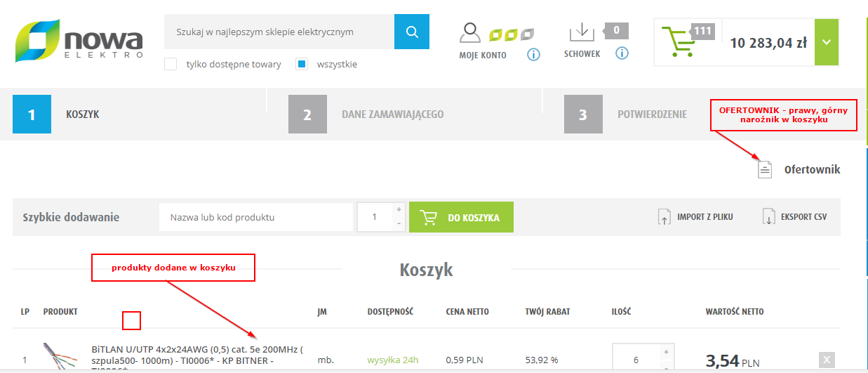Image resolution: width=868 pixels, height=373 pixels.
Task: Increase BiTLAN item quantity with plus
Action: (x=666, y=351)
